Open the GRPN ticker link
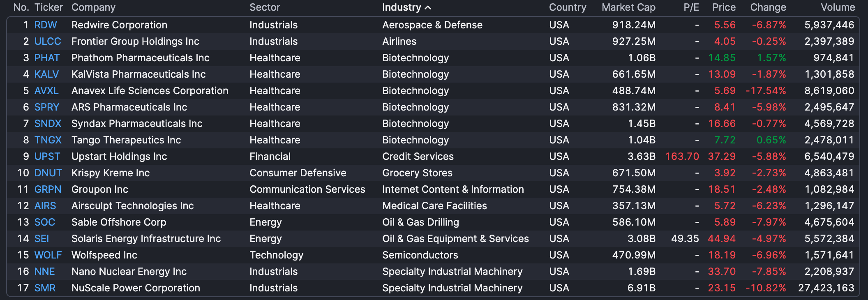868x300 pixels. tap(48, 189)
